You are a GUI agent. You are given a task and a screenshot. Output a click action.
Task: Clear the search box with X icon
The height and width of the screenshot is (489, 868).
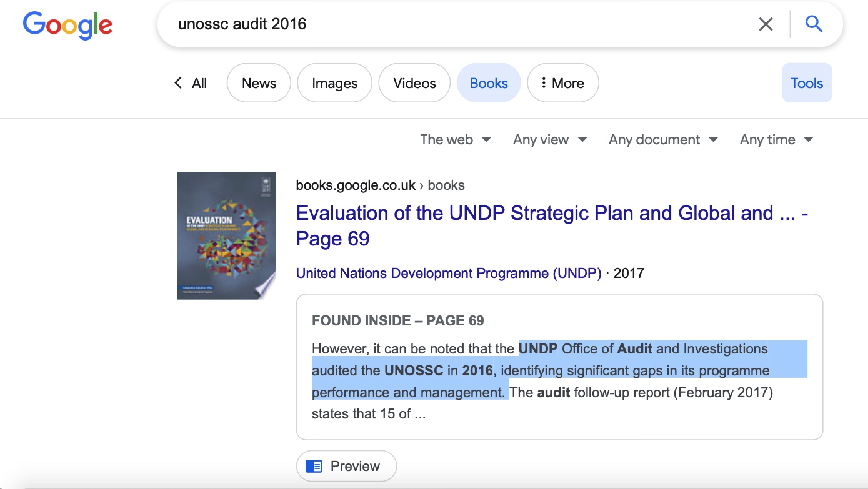click(766, 24)
